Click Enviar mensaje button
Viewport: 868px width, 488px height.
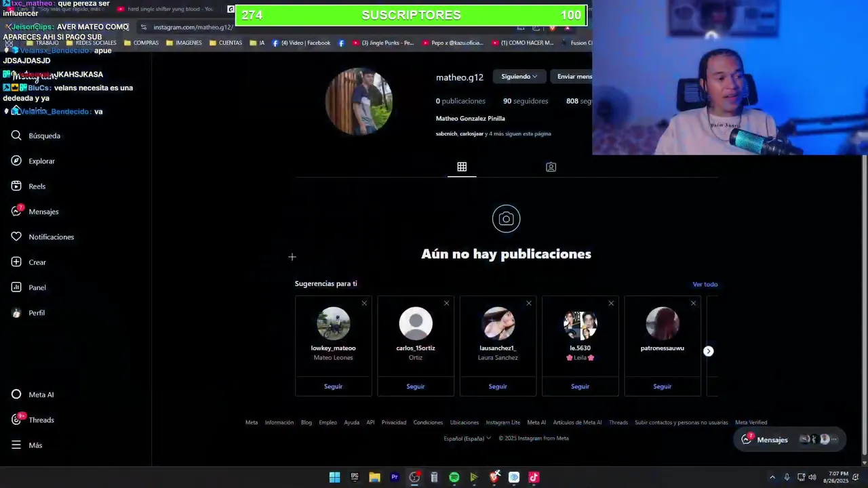coord(572,77)
